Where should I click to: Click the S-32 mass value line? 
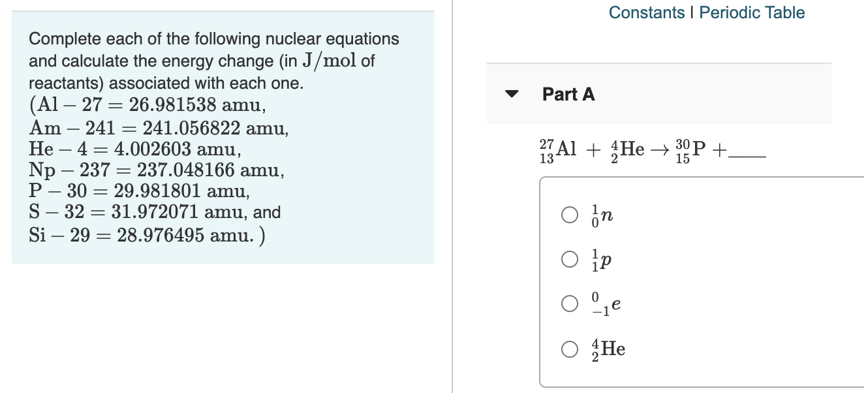coord(155,213)
